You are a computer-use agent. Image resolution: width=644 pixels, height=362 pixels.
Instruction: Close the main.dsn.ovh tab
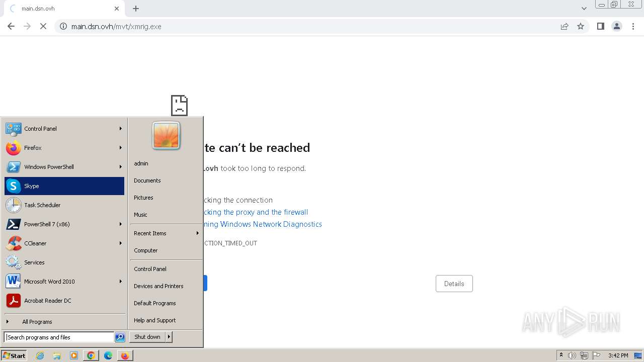(x=117, y=9)
